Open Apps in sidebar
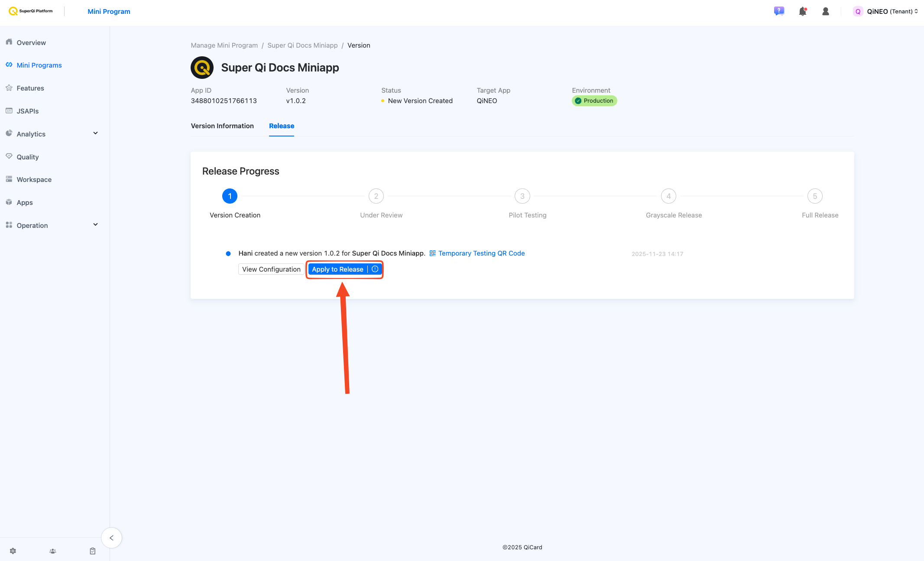This screenshot has height=561, width=924. (25, 202)
